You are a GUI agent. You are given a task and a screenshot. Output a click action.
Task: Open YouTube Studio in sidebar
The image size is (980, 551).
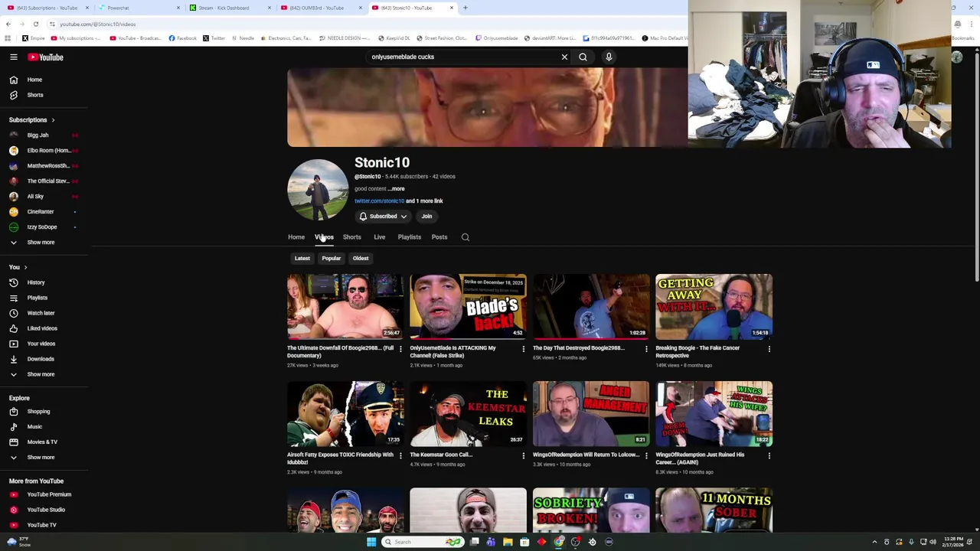(44, 510)
